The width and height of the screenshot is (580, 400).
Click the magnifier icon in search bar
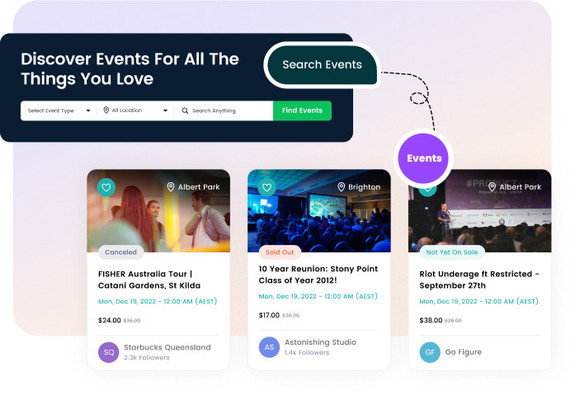pos(185,111)
